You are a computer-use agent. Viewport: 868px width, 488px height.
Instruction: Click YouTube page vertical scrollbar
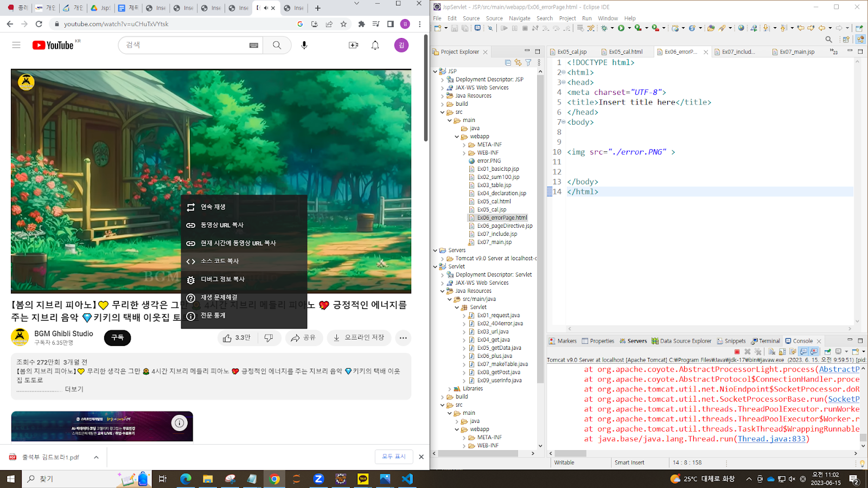426,87
